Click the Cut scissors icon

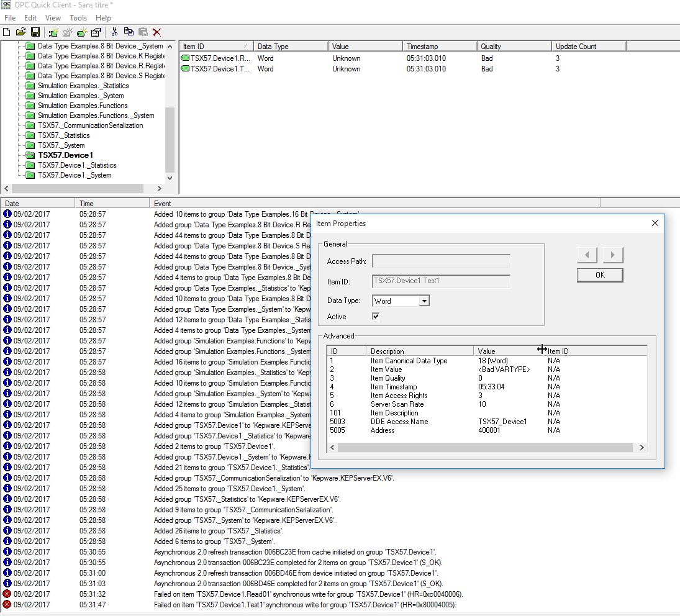pos(114,32)
